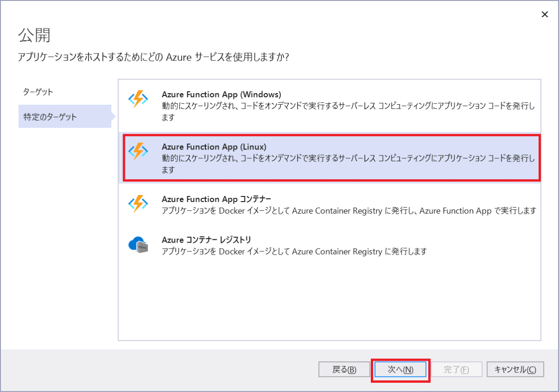The image size is (559, 392).
Task: Click the Azure コンテナー レジストリ cloud icon
Action: tap(138, 245)
